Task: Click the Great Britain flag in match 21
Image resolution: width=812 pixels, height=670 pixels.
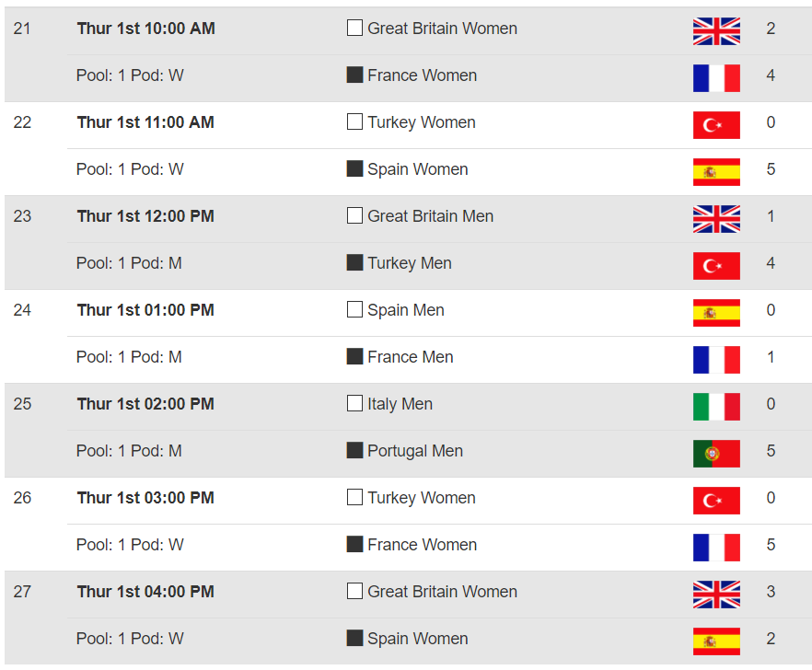Action: [x=716, y=31]
